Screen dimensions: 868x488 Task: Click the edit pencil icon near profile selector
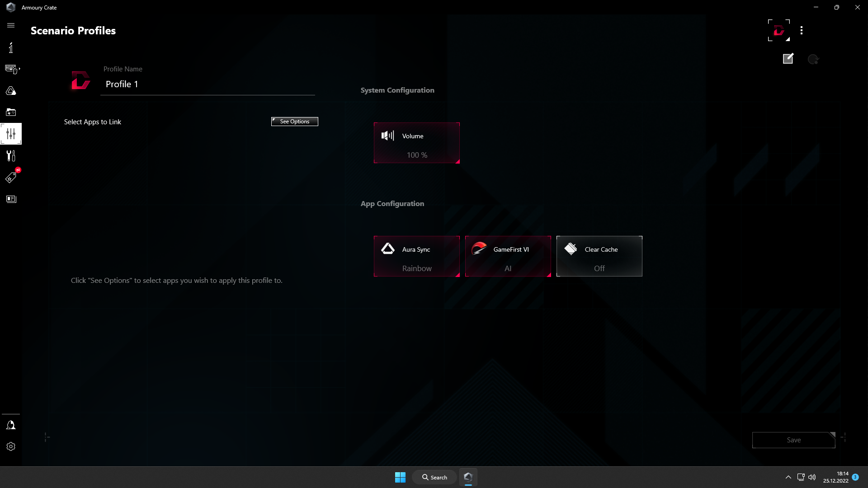coord(788,59)
